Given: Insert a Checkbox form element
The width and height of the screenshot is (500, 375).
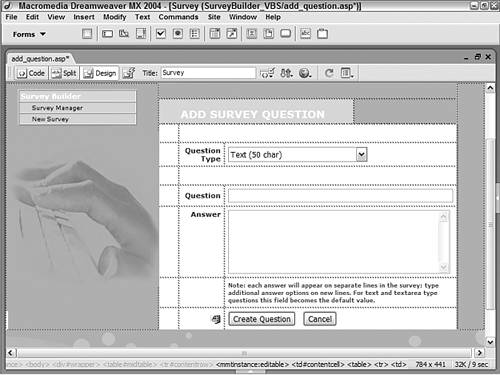Looking at the screenshot, I should [x=161, y=34].
